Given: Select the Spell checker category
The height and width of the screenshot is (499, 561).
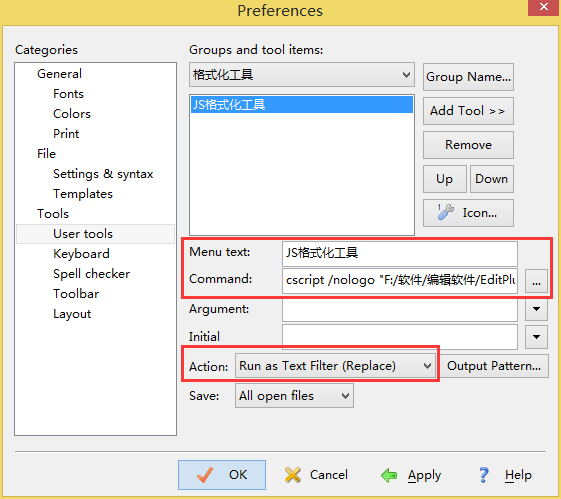Looking at the screenshot, I should 92,274.
